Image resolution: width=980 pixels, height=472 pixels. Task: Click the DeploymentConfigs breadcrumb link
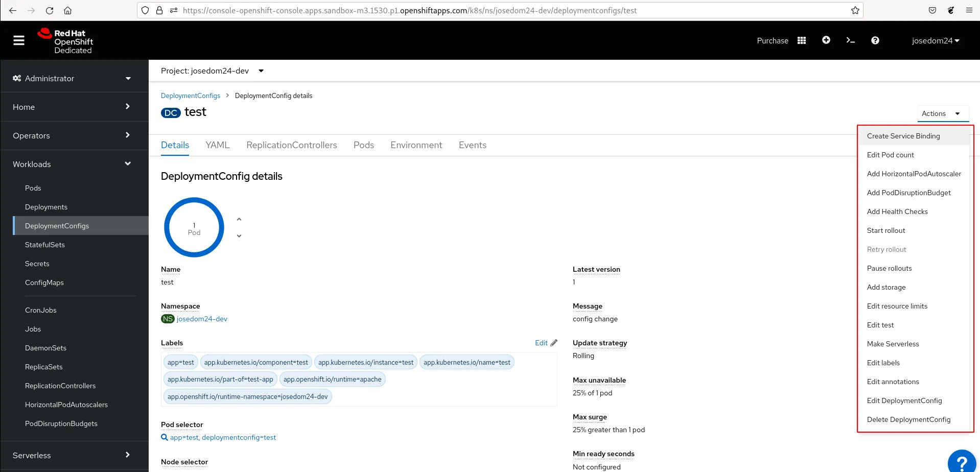click(191, 96)
